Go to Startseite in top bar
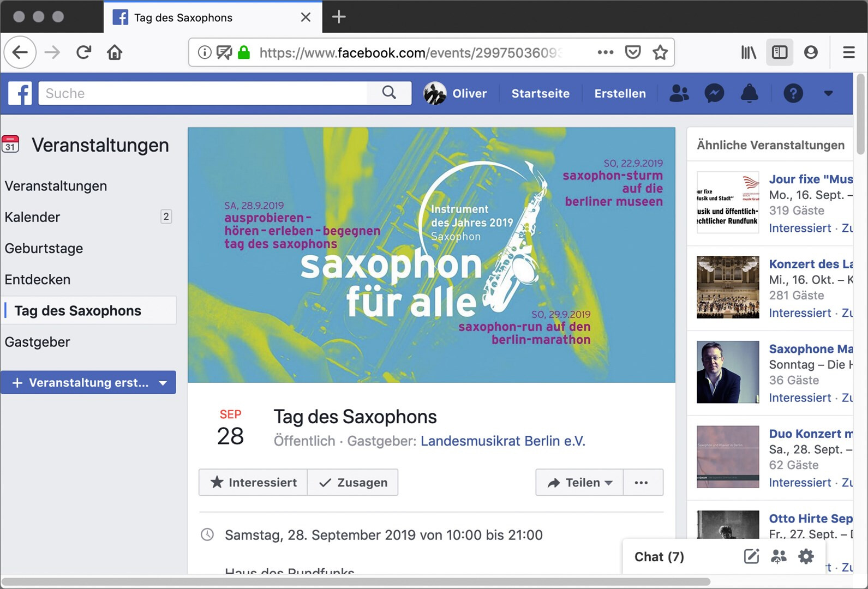This screenshot has width=868, height=589. [540, 93]
